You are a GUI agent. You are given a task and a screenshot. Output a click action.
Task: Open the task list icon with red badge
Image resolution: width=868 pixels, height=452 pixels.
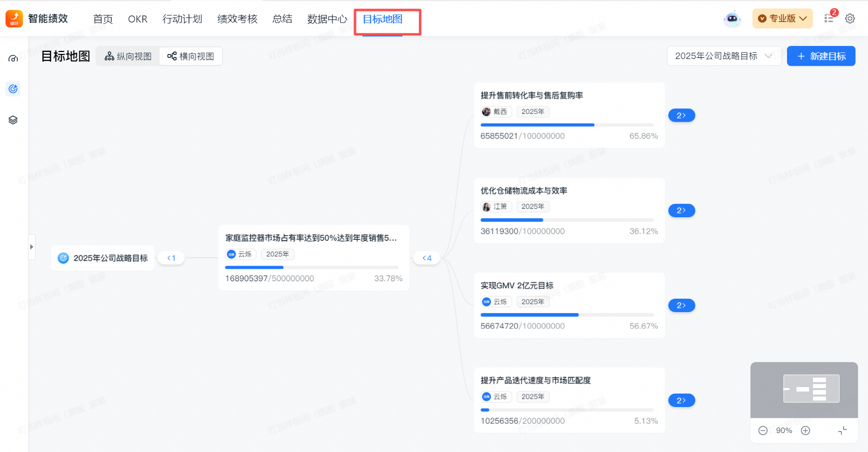point(828,18)
